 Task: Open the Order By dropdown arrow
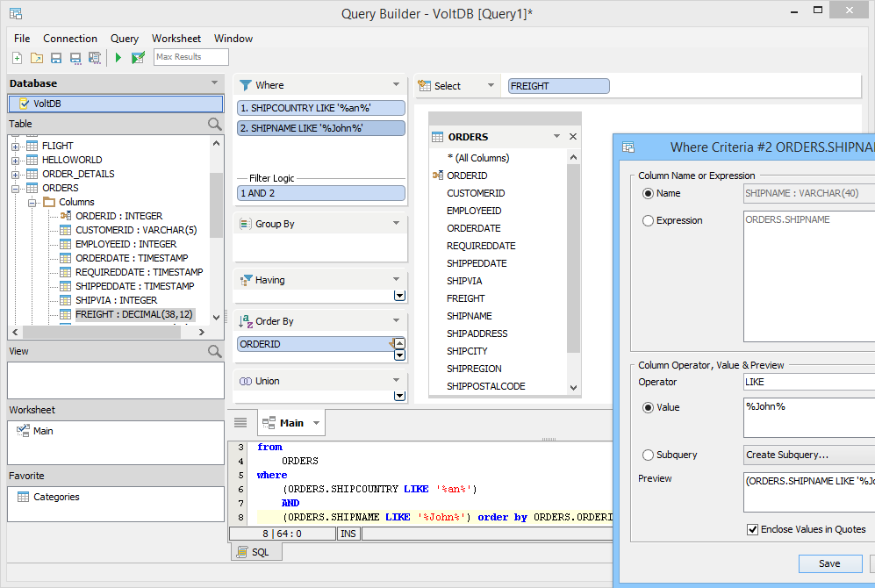(396, 320)
